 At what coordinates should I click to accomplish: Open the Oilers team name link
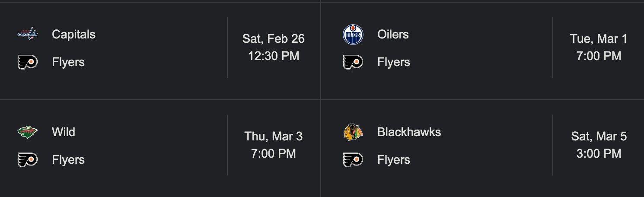(x=393, y=34)
